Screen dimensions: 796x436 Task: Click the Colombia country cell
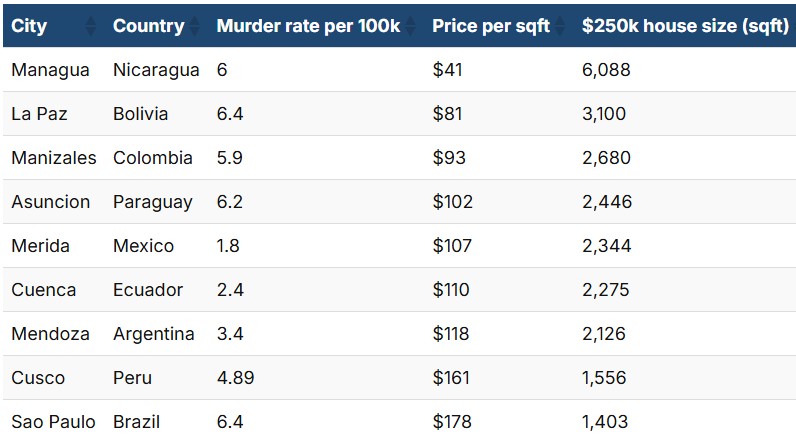[x=153, y=158]
